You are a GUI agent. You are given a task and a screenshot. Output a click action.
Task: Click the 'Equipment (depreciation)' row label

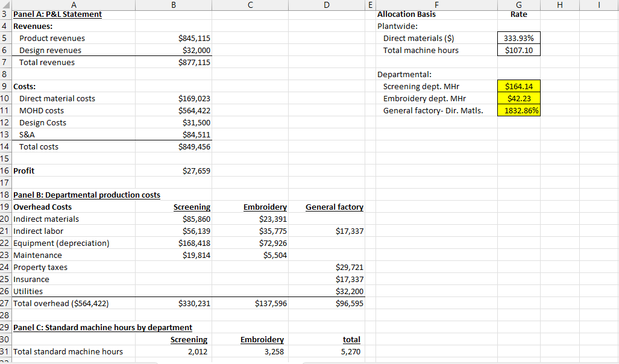pyautogui.click(x=61, y=243)
